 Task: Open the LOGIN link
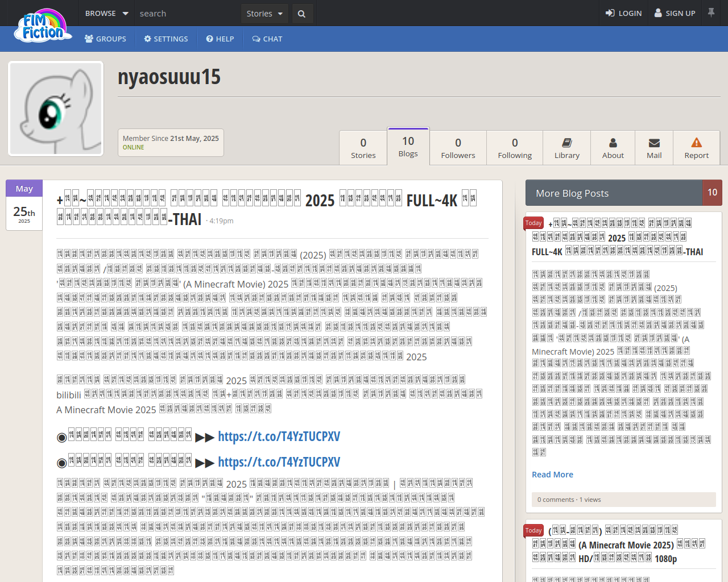coord(623,13)
